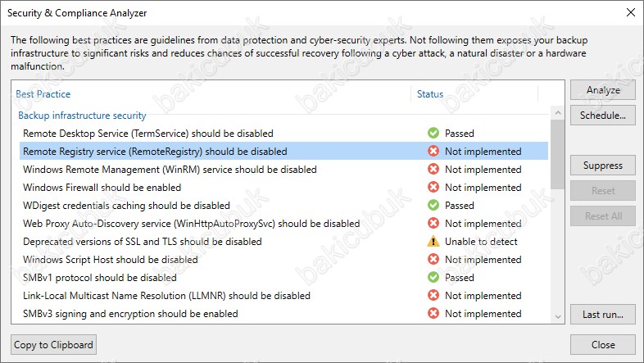Click the red error icon for the LLMNR row
The height and width of the screenshot is (363, 644).
click(x=433, y=296)
